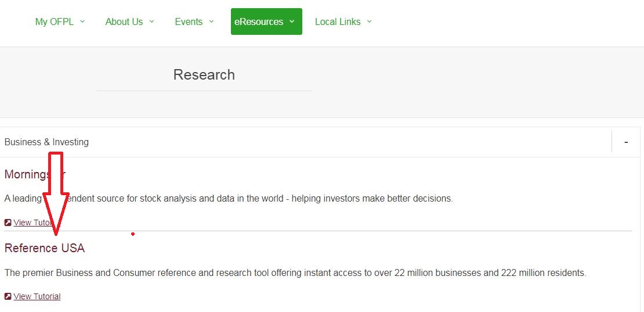644x312 pixels.
Task: Expand the Events dropdown menu
Action: pyautogui.click(x=189, y=21)
